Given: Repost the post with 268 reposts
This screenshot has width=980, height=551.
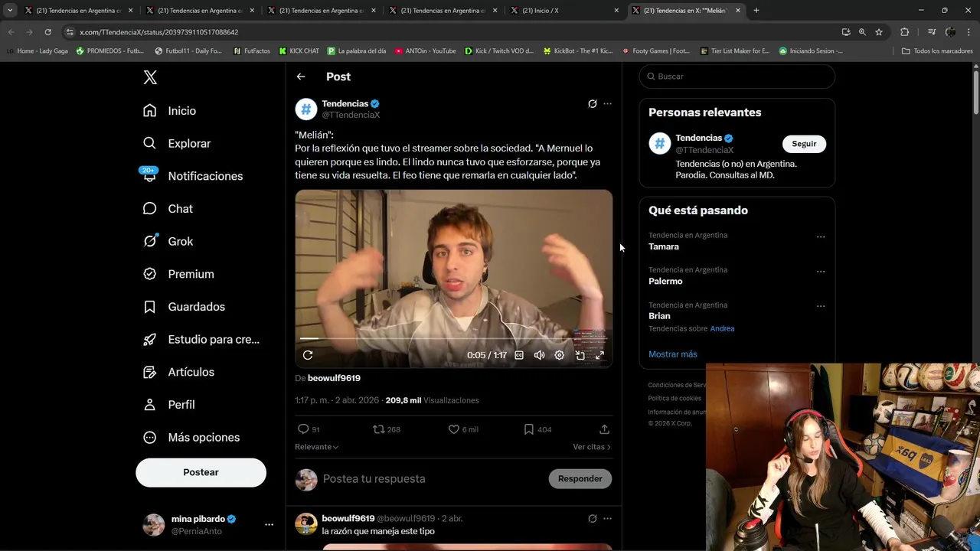Looking at the screenshot, I should pos(386,429).
